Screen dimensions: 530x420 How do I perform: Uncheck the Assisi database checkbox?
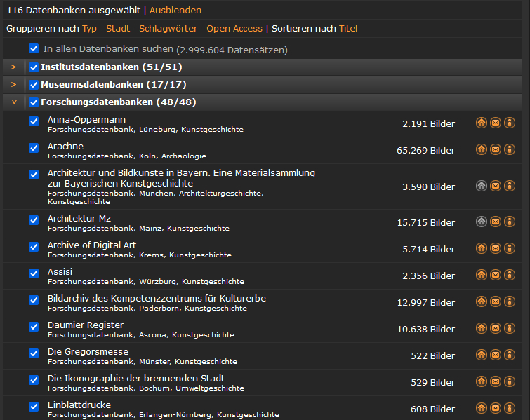(34, 273)
